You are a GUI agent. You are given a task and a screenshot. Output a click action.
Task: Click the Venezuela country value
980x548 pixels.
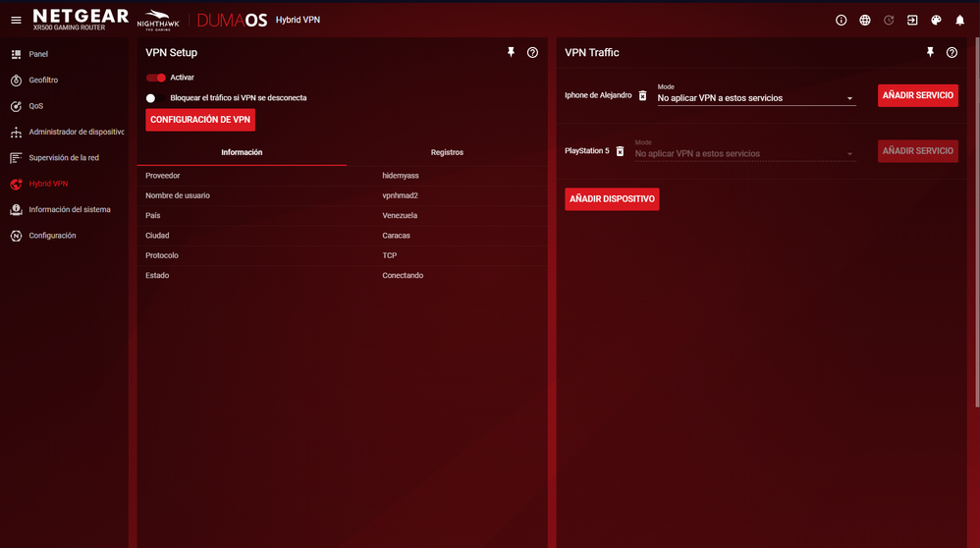click(400, 216)
